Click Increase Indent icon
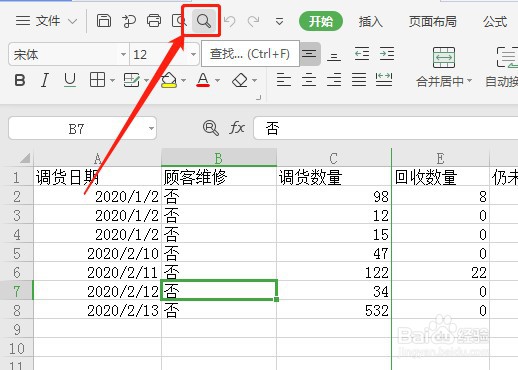Screen dimensions: 518x370 click(387, 54)
